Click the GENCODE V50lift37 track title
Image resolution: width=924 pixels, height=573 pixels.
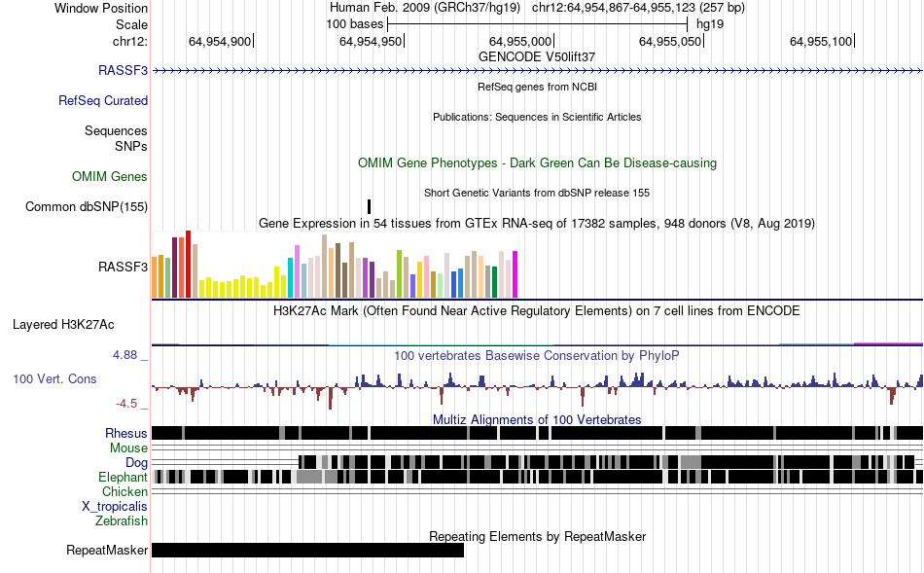pyautogui.click(x=537, y=56)
